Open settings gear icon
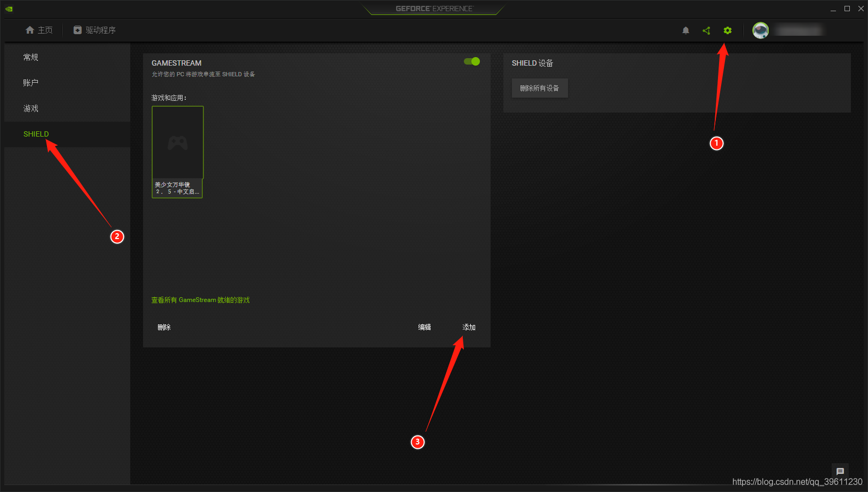Image resolution: width=868 pixels, height=492 pixels. tap(728, 30)
